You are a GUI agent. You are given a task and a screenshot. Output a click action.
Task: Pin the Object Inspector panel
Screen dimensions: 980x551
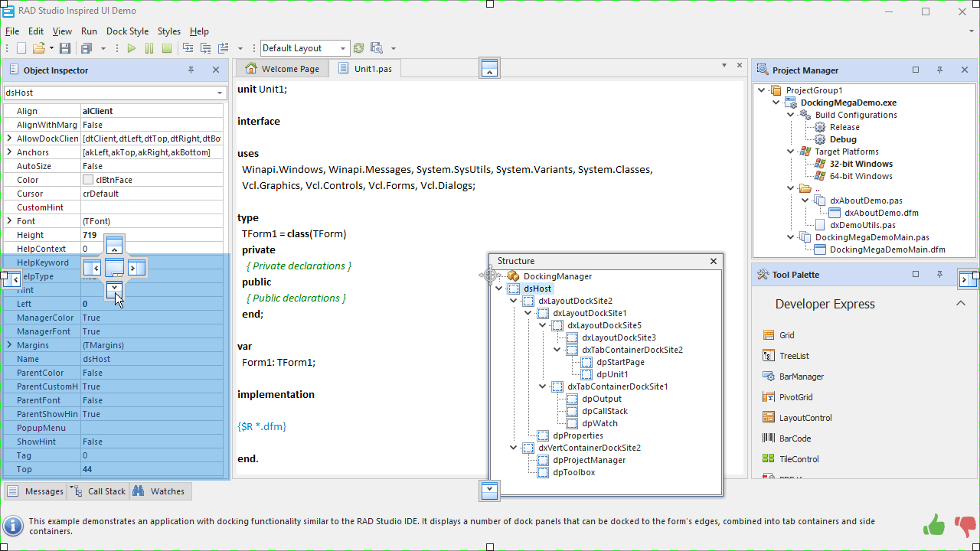[x=191, y=70]
